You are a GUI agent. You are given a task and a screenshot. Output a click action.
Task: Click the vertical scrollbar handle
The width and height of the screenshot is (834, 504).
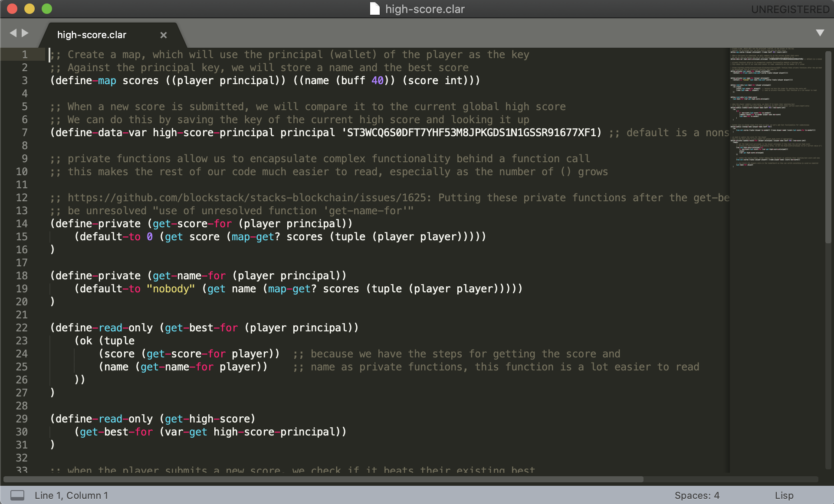(x=828, y=147)
